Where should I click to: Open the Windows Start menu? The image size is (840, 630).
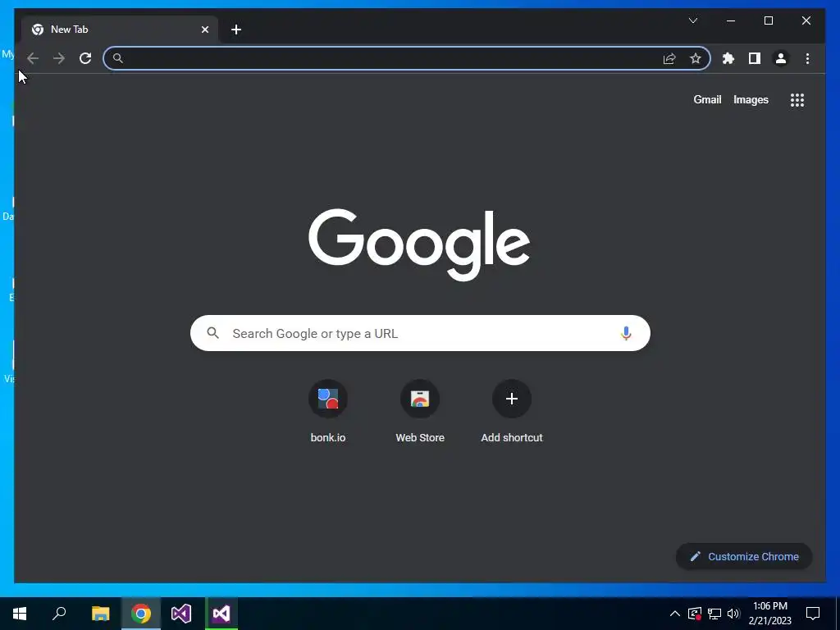tap(20, 614)
